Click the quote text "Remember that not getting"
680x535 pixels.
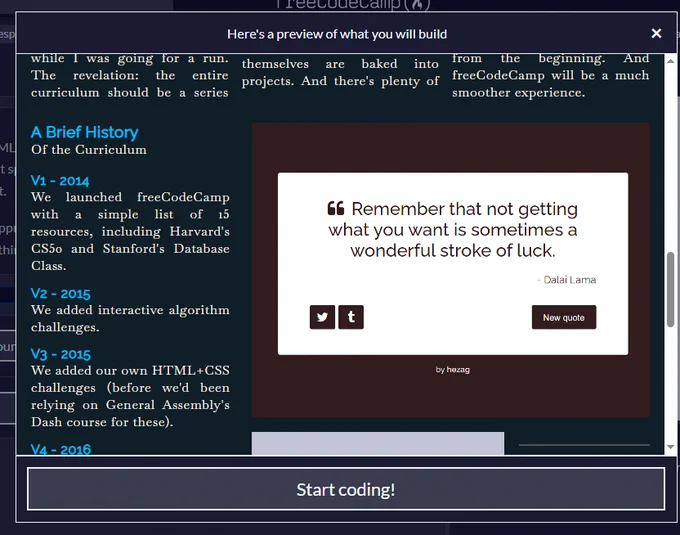464,209
